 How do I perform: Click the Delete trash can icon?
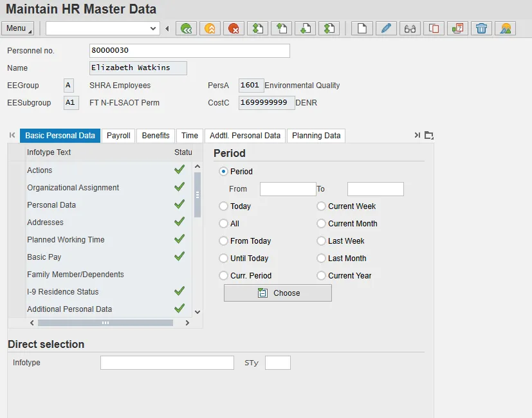481,28
